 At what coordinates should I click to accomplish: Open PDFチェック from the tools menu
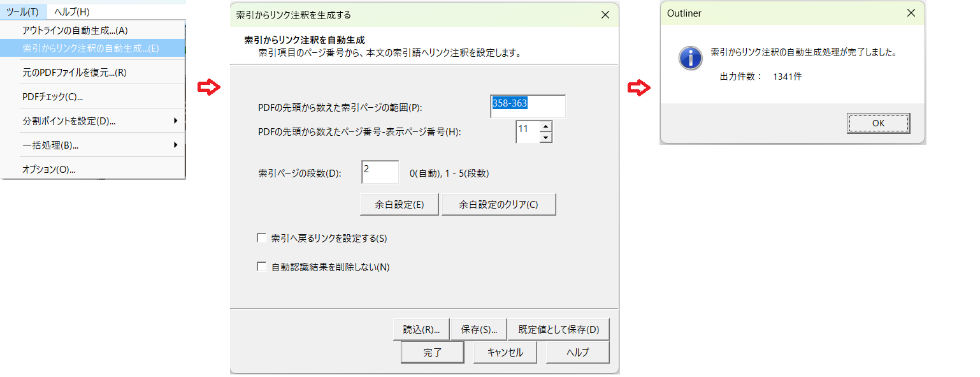52,97
